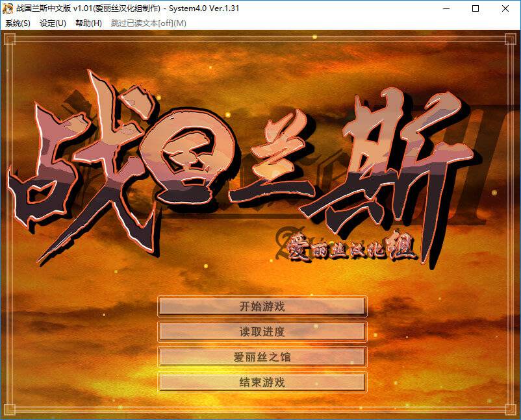Maximize the game window
Image resolution: width=521 pixels, height=420 pixels.
click(476, 8)
